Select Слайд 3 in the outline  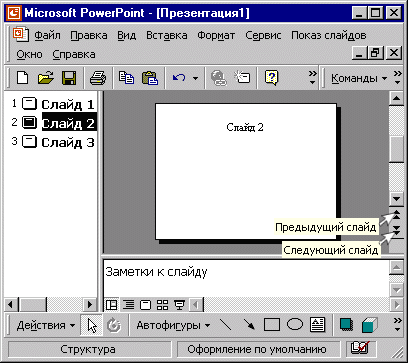(68, 143)
